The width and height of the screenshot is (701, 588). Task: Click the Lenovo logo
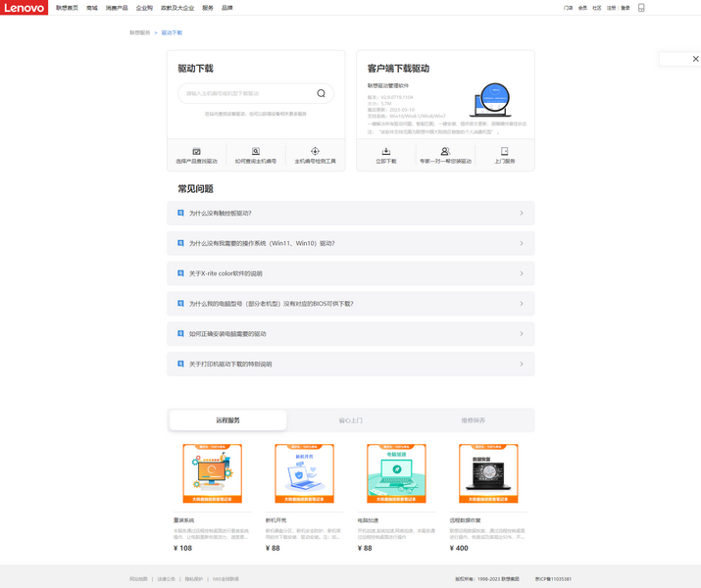(24, 8)
